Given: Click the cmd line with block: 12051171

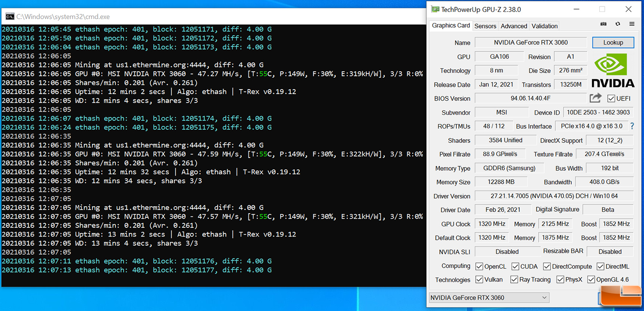Looking at the screenshot, I should 137,29.
